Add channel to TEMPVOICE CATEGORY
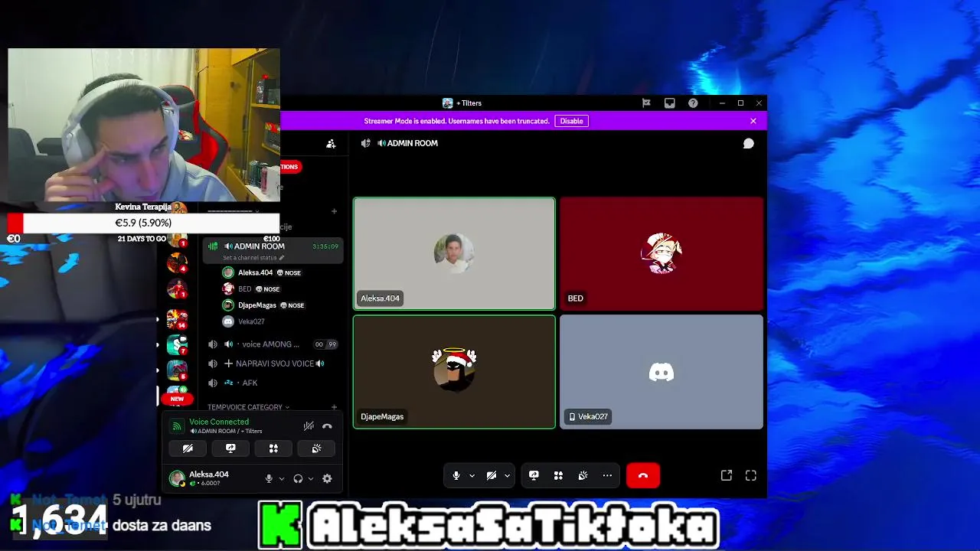 [334, 407]
